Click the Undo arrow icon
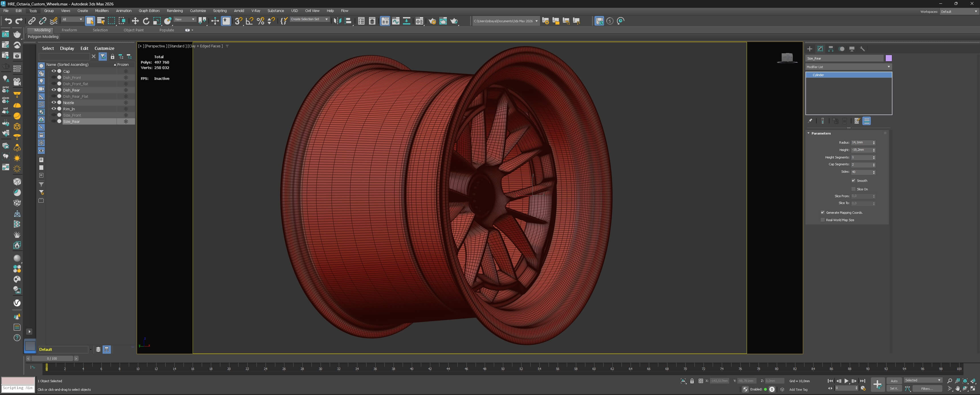Screen dimensions: 980x395 [x=8, y=21]
